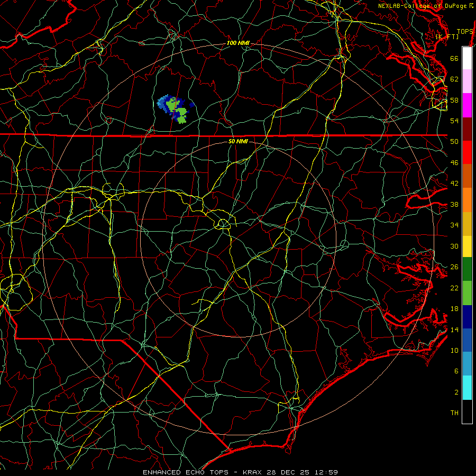Click the legend value 2

[x=456, y=392]
